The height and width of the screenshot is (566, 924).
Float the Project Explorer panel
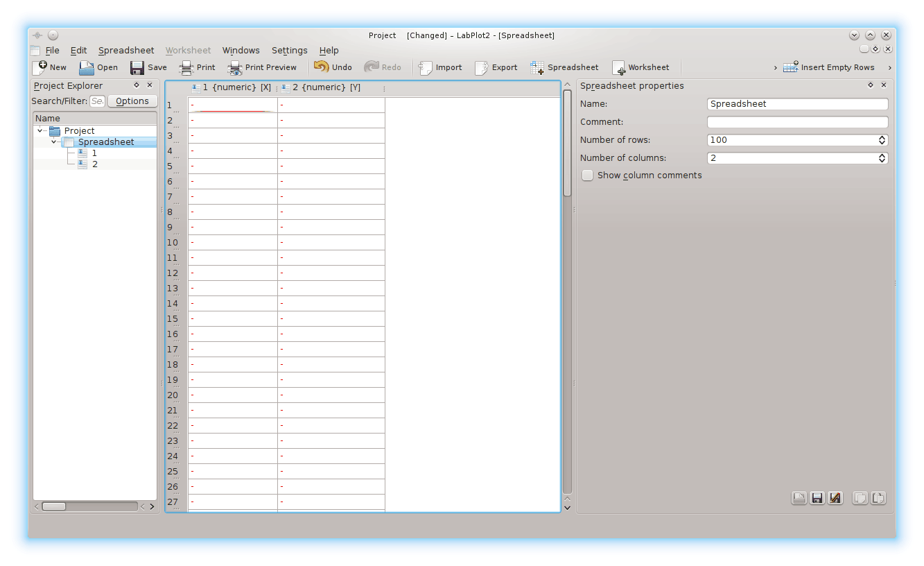pos(137,85)
